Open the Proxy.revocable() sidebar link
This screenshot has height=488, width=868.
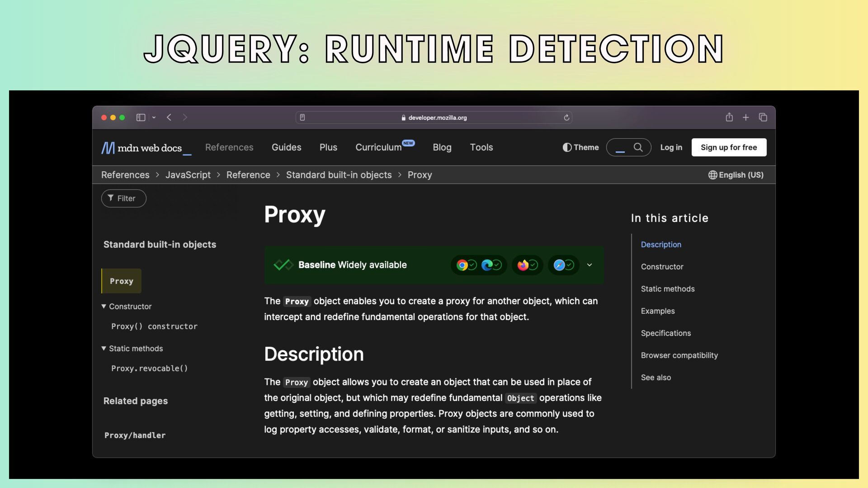coord(149,368)
